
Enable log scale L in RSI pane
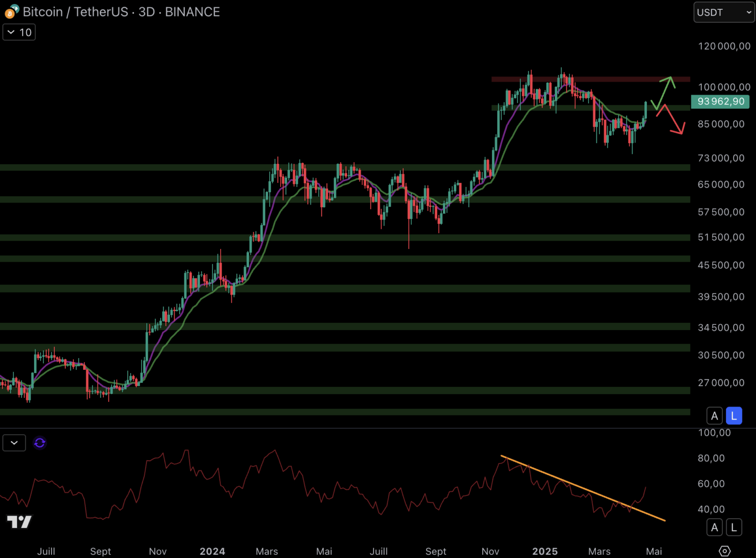(734, 527)
